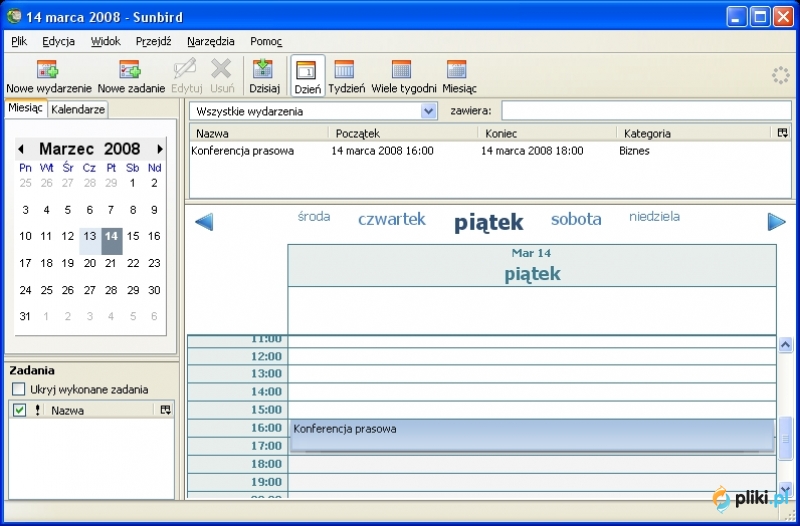Navigate to previous day with left blue arrow
Screen dimensions: 800x526
[204, 222]
